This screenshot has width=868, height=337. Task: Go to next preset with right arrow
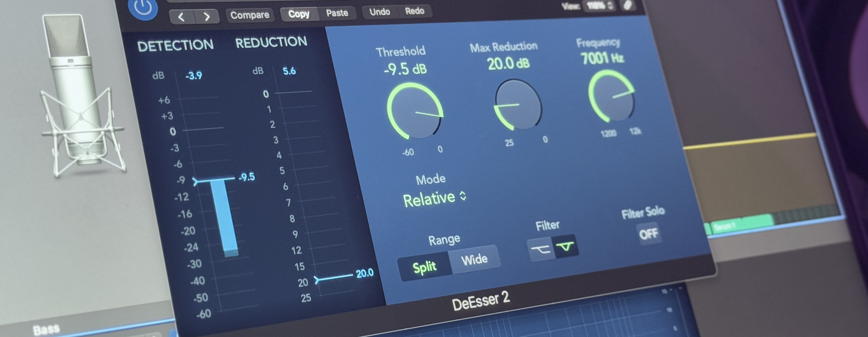[207, 16]
